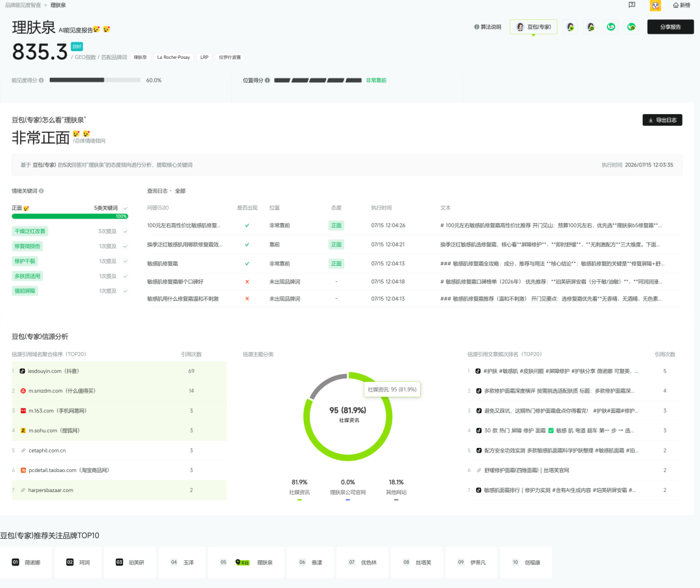Click info icon beside 位置得分
Screen dimensions: 700x588
pos(268,80)
